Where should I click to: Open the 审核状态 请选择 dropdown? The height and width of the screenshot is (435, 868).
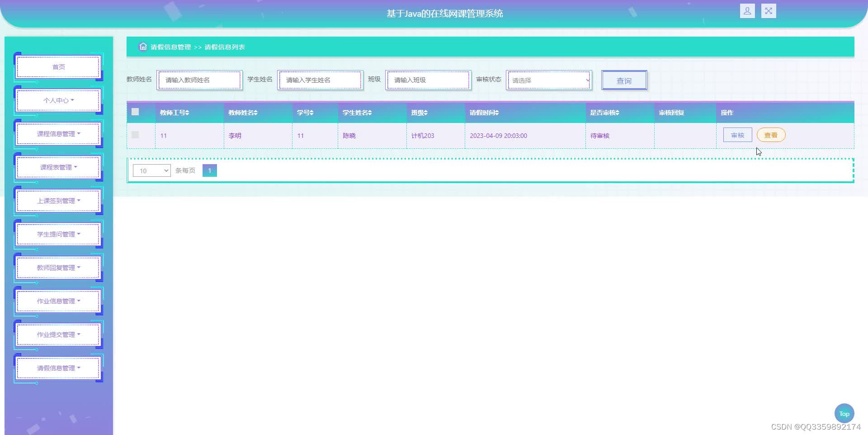pyautogui.click(x=549, y=80)
